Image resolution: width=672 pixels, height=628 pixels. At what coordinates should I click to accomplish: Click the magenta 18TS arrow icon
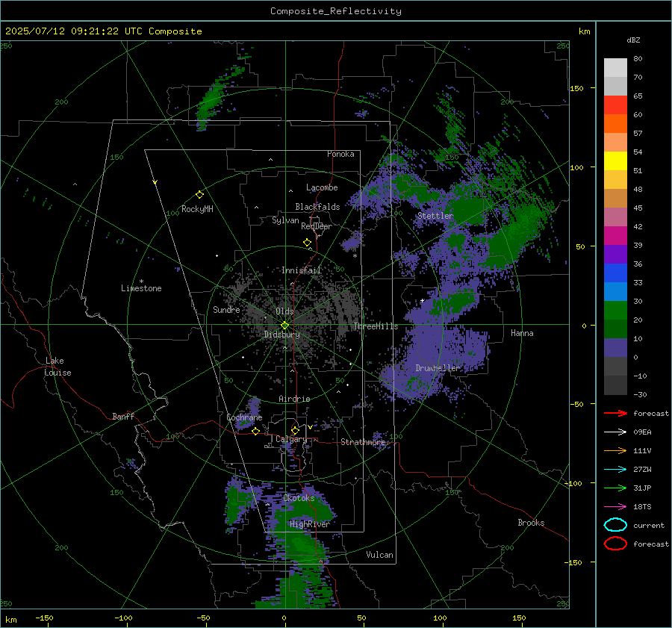click(x=615, y=507)
